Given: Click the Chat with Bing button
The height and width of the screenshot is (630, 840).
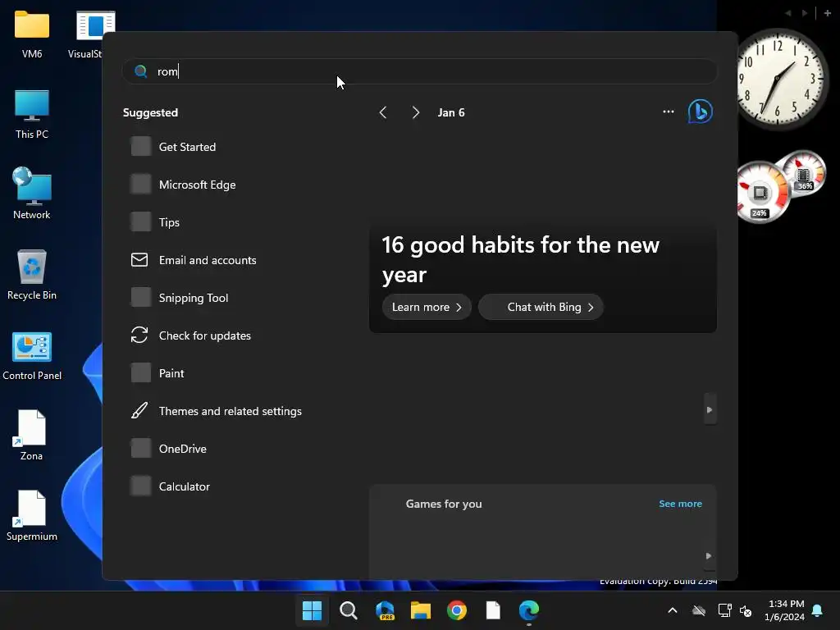Looking at the screenshot, I should point(541,308).
